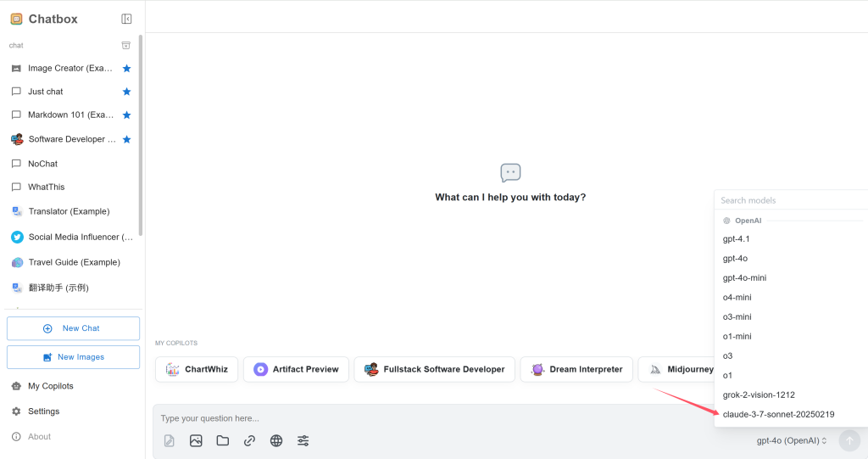Unstar the Just chat conversation
The width and height of the screenshot is (868, 459).
pyautogui.click(x=127, y=92)
